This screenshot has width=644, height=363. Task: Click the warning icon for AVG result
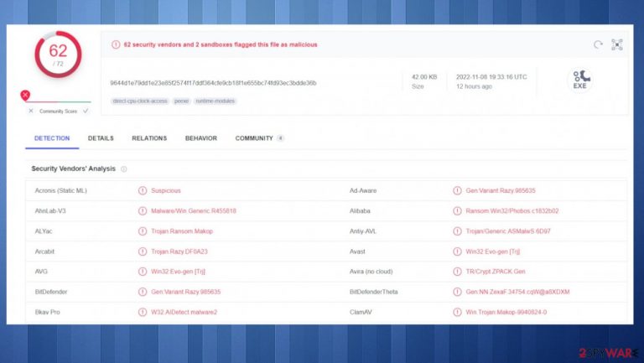coord(143,272)
